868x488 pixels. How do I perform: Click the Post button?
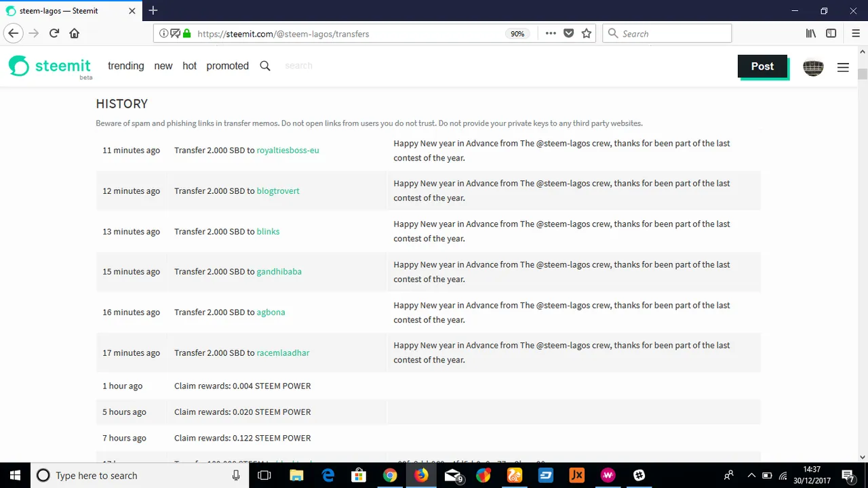pos(762,66)
